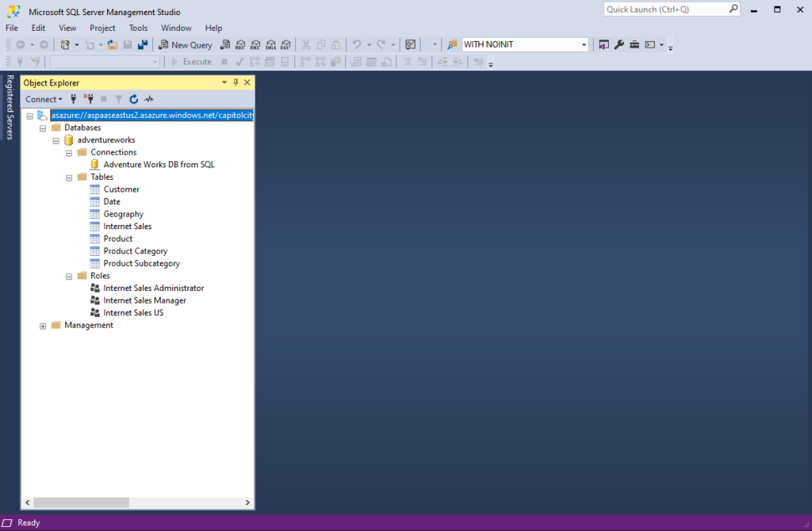Click the Open File toolbar icon

click(x=112, y=44)
